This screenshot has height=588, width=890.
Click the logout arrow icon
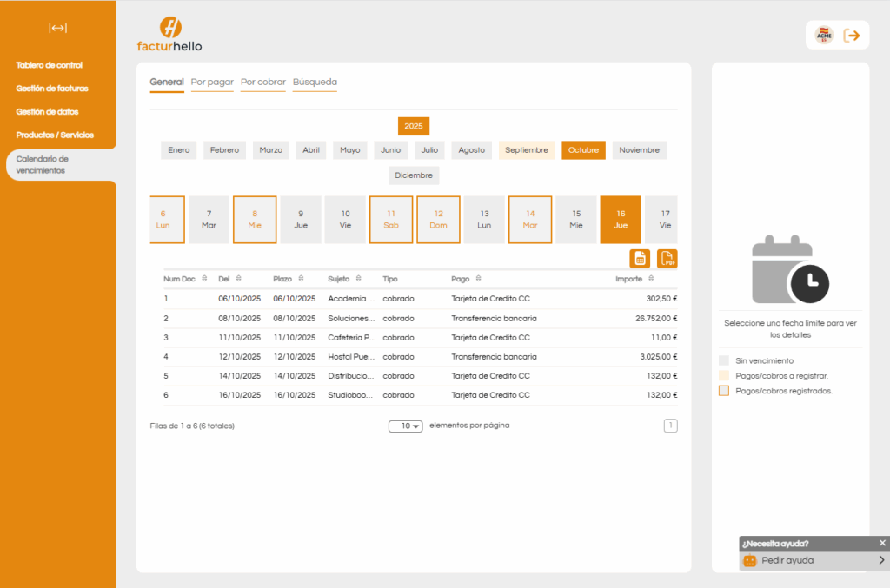(x=852, y=35)
